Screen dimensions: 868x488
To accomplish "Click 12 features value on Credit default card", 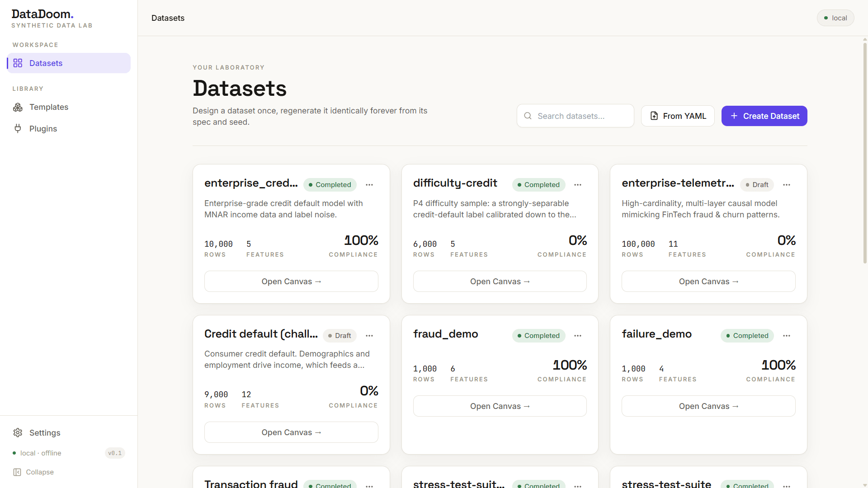I will coord(246,395).
